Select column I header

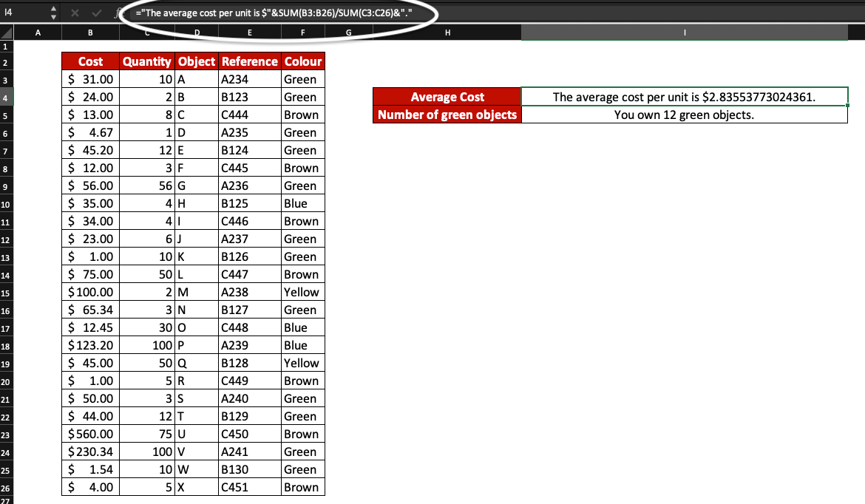[684, 32]
